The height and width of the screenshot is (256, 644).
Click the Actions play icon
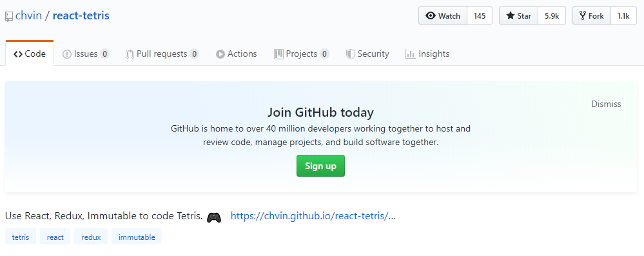[220, 54]
